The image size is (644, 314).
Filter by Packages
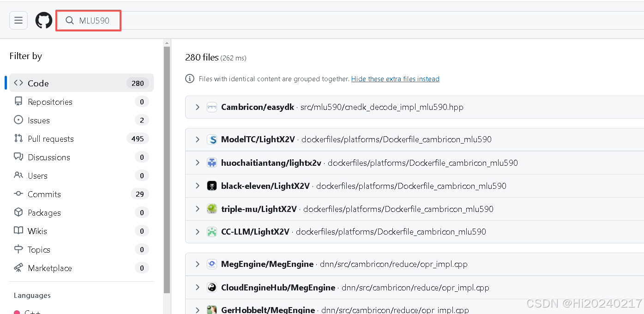point(81,212)
